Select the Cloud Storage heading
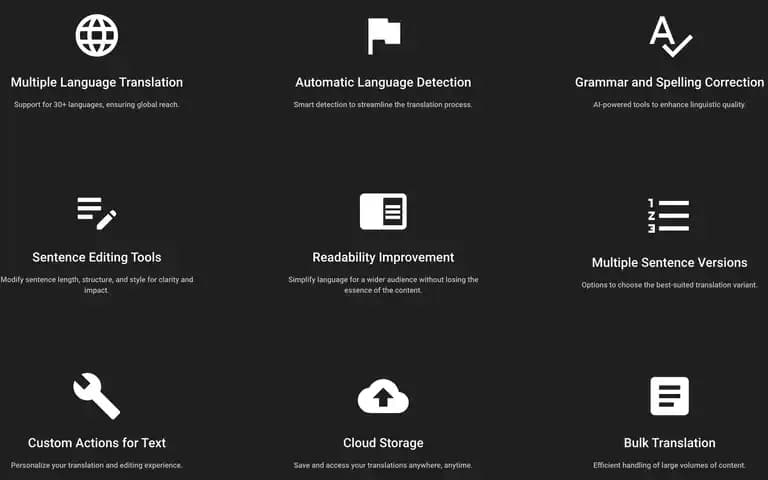 [383, 443]
